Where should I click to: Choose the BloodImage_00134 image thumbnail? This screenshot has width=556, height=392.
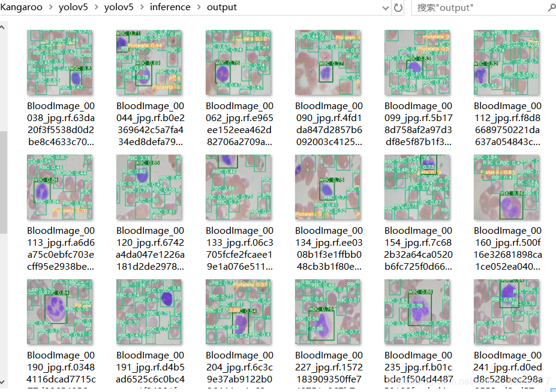coord(328,187)
